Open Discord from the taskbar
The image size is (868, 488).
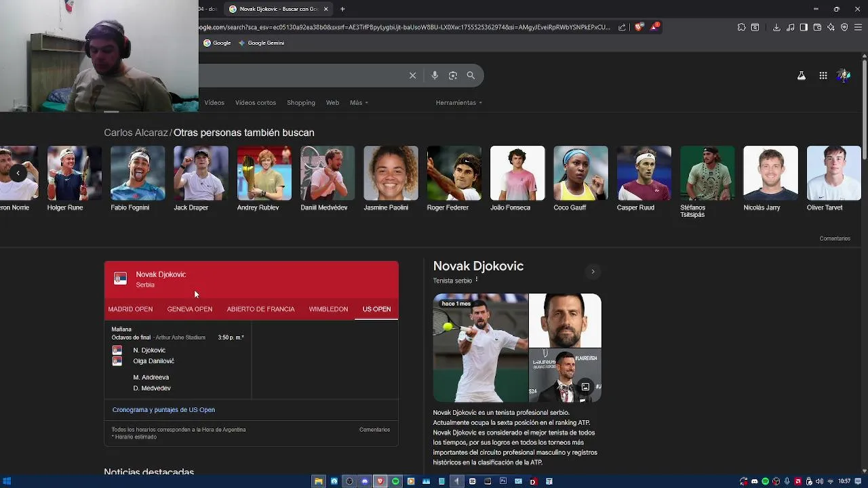(365, 481)
